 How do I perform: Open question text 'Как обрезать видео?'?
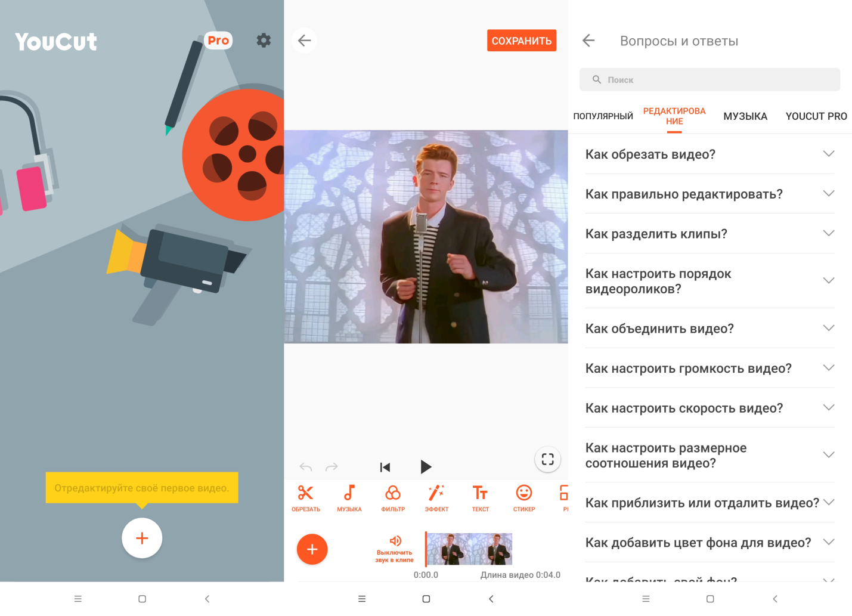click(650, 154)
